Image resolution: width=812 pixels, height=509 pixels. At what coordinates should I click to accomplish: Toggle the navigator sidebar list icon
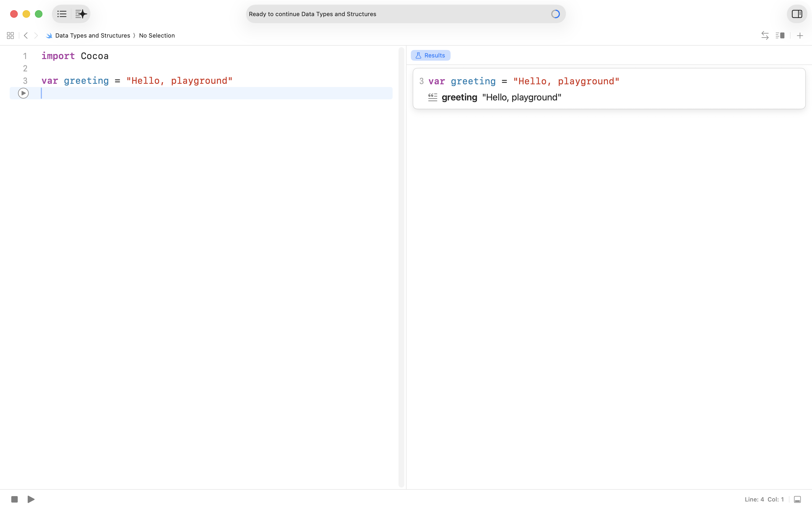click(x=61, y=14)
